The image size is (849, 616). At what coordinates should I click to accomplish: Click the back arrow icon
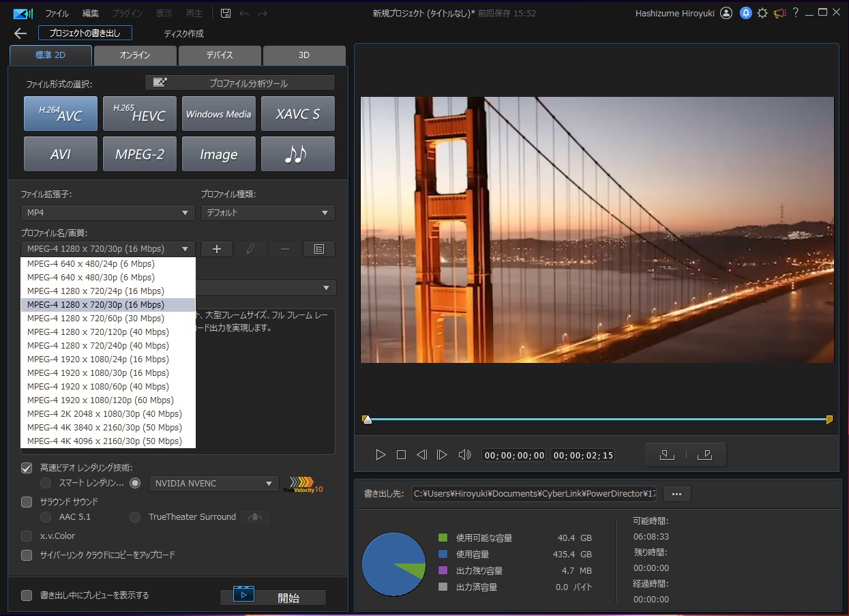pyautogui.click(x=20, y=33)
